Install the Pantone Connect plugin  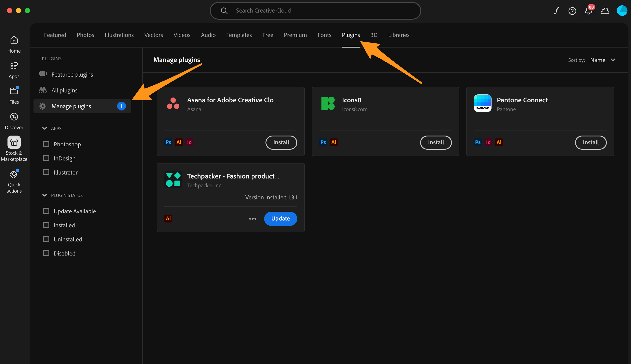(x=591, y=143)
